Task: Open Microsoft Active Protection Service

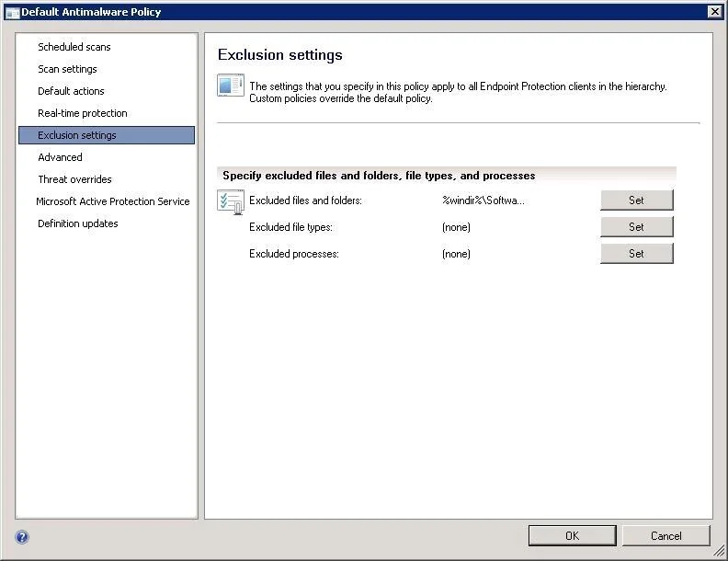Action: pyautogui.click(x=113, y=201)
